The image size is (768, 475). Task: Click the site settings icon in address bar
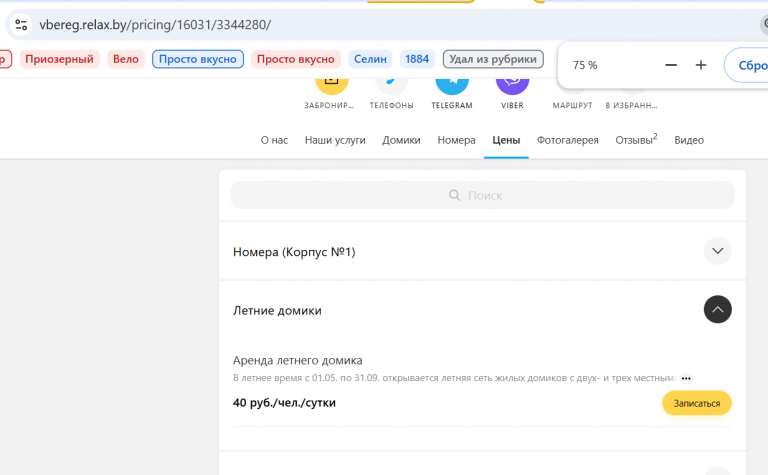(21, 24)
